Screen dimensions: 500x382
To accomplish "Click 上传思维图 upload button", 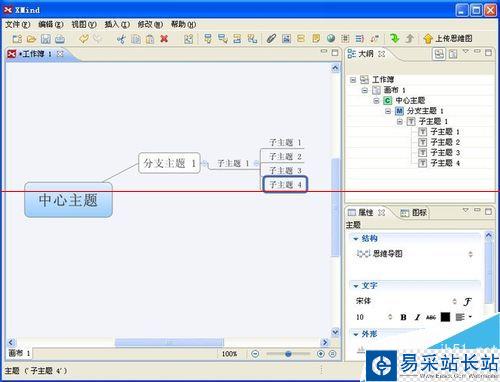I will pos(448,39).
